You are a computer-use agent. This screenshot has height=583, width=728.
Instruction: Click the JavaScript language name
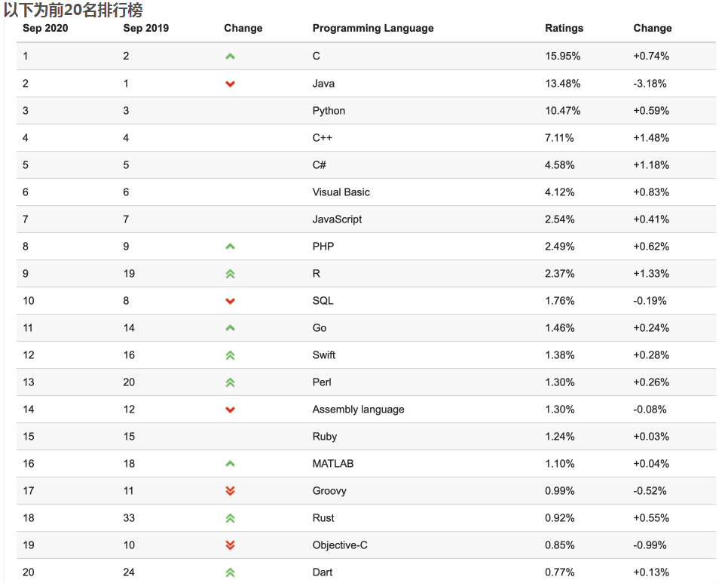(337, 219)
